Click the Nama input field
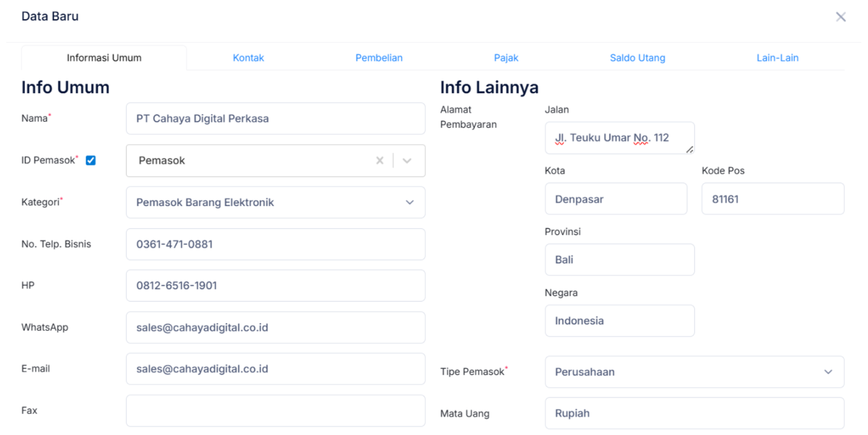This screenshot has height=435, width=868. tap(275, 119)
